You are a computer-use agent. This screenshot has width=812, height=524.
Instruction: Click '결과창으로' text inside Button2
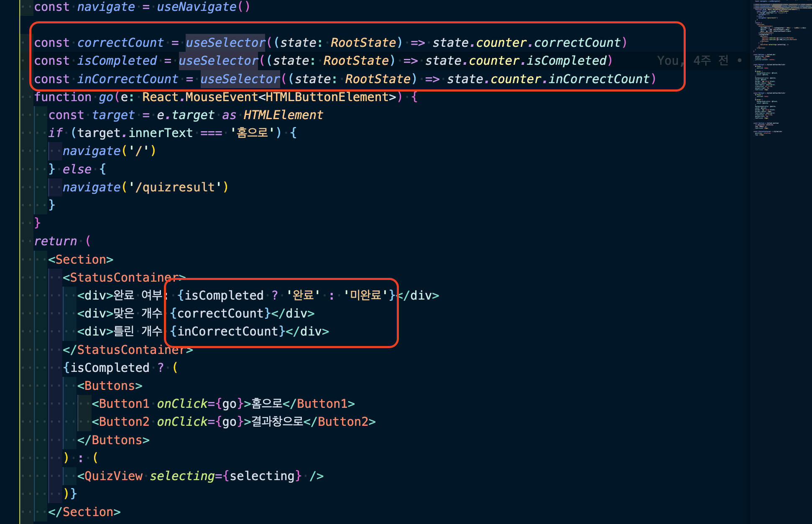pos(277,422)
